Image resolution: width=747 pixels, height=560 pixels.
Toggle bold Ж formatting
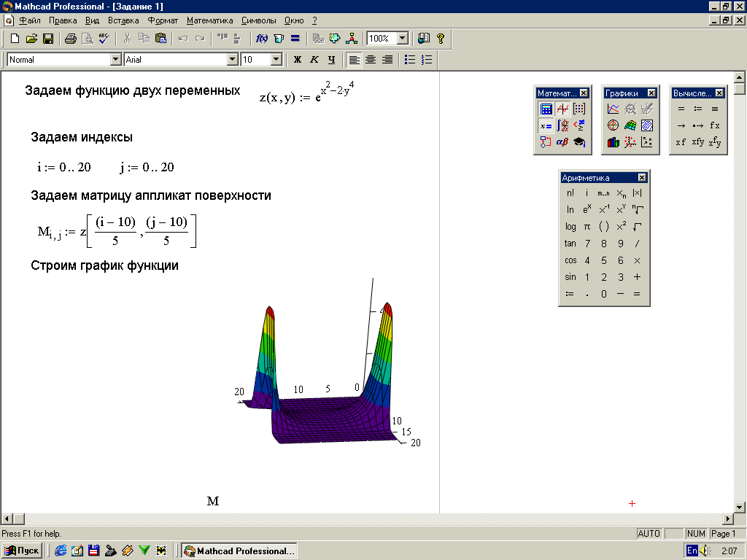(298, 60)
